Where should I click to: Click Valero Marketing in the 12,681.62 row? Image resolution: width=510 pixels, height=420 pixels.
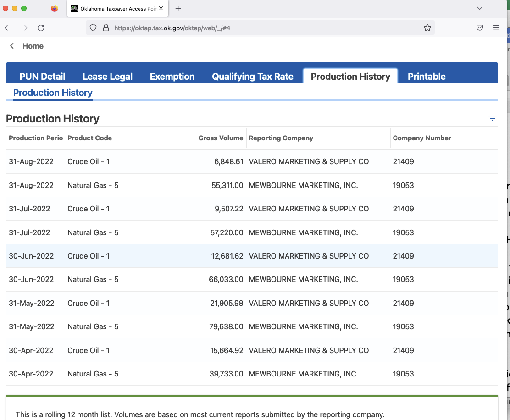309,256
